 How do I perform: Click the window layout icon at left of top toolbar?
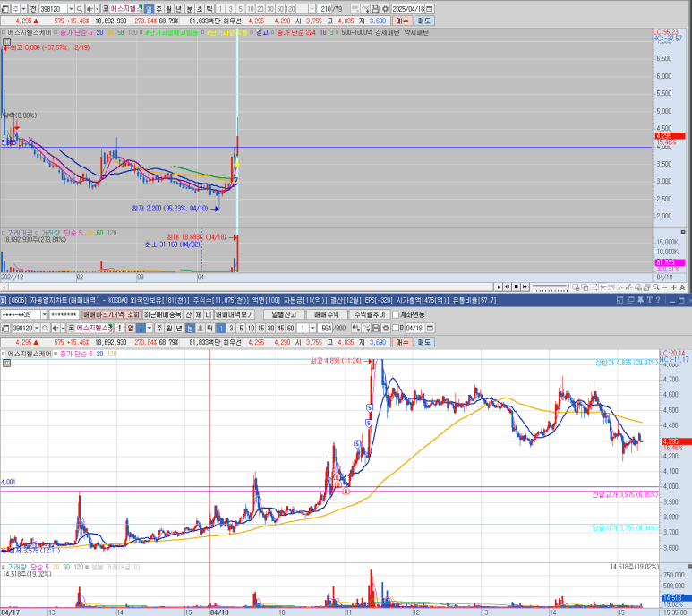[x=5, y=9]
